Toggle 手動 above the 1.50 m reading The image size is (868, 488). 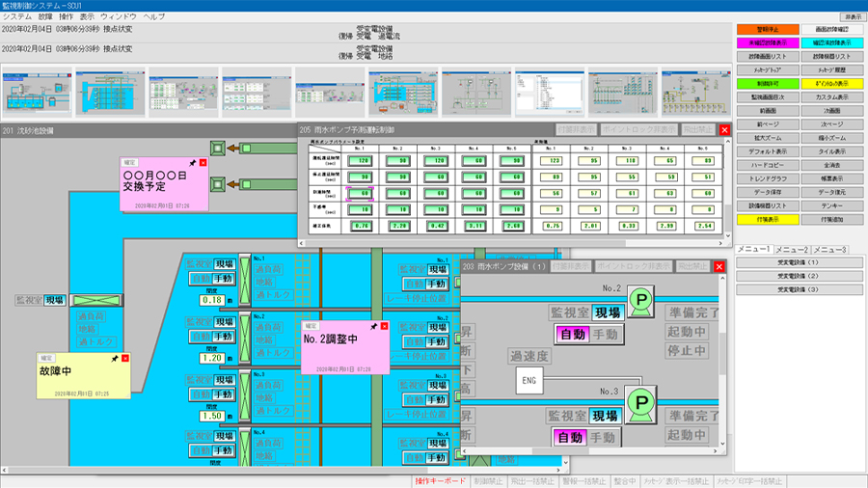pyautogui.click(x=223, y=394)
